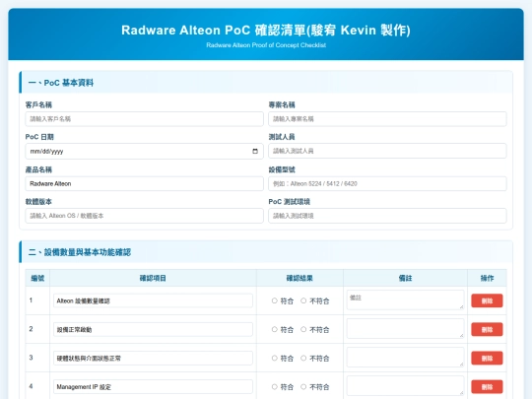Select 符合 for row 3 硬體狀態
The width and height of the screenshot is (532, 399).
(x=275, y=358)
